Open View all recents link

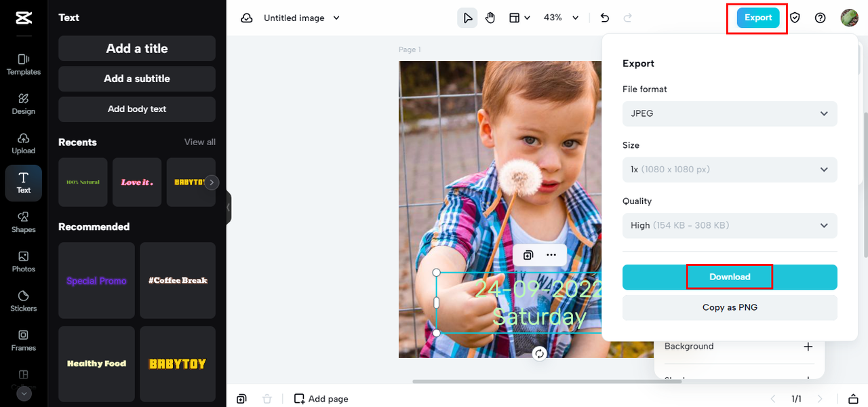point(200,142)
